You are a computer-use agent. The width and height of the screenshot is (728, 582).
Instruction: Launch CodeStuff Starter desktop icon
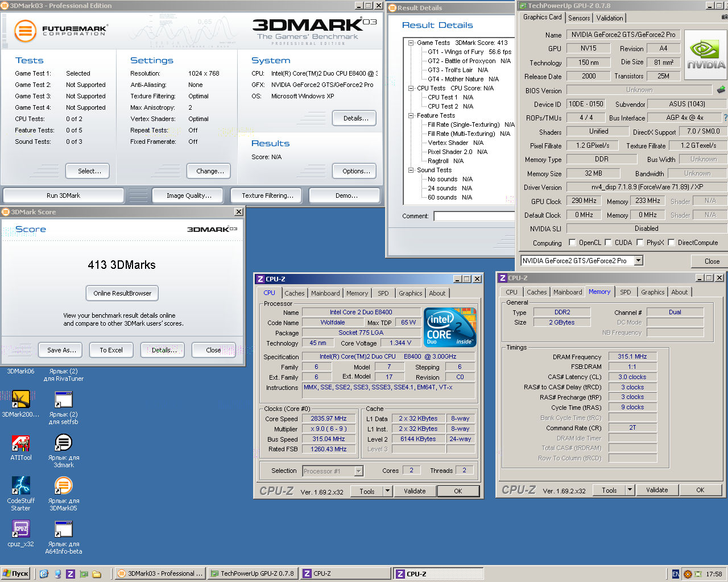click(20, 493)
